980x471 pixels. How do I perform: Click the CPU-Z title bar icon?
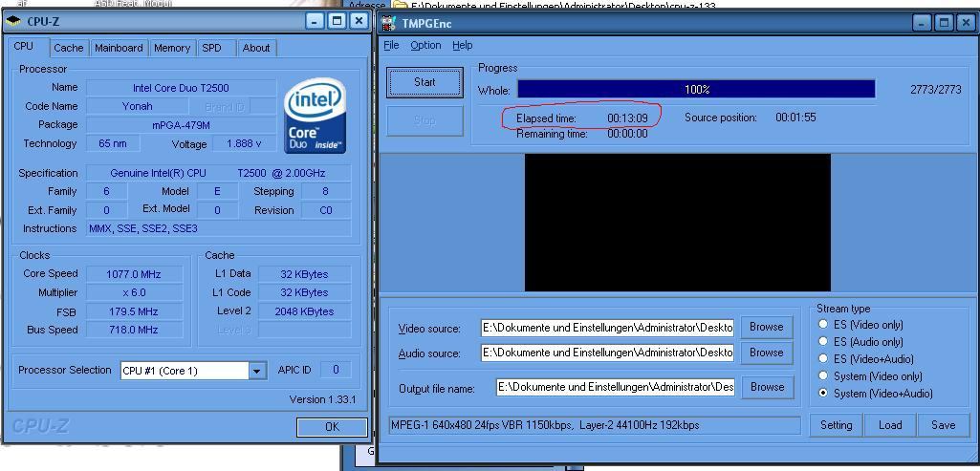pyautogui.click(x=12, y=21)
